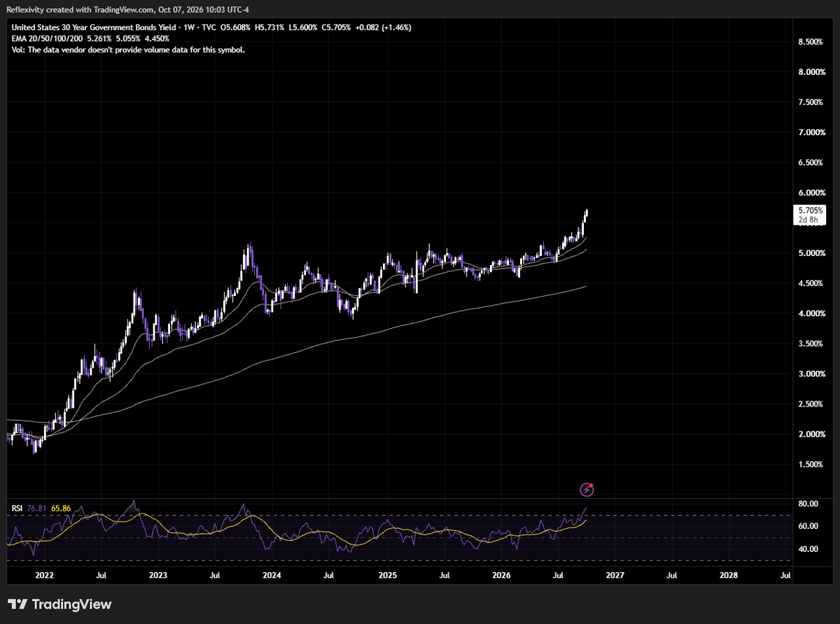Click the Vol indicator legend message
The image size is (840, 624).
[x=129, y=50]
